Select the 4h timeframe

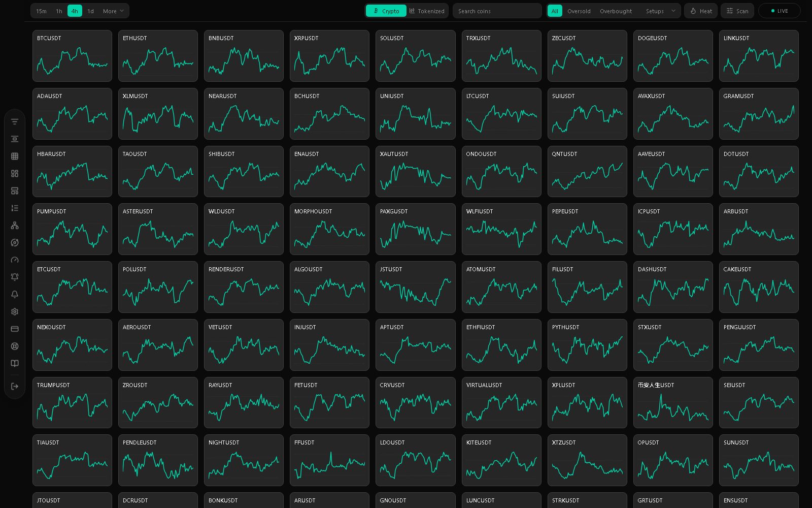pyautogui.click(x=75, y=11)
